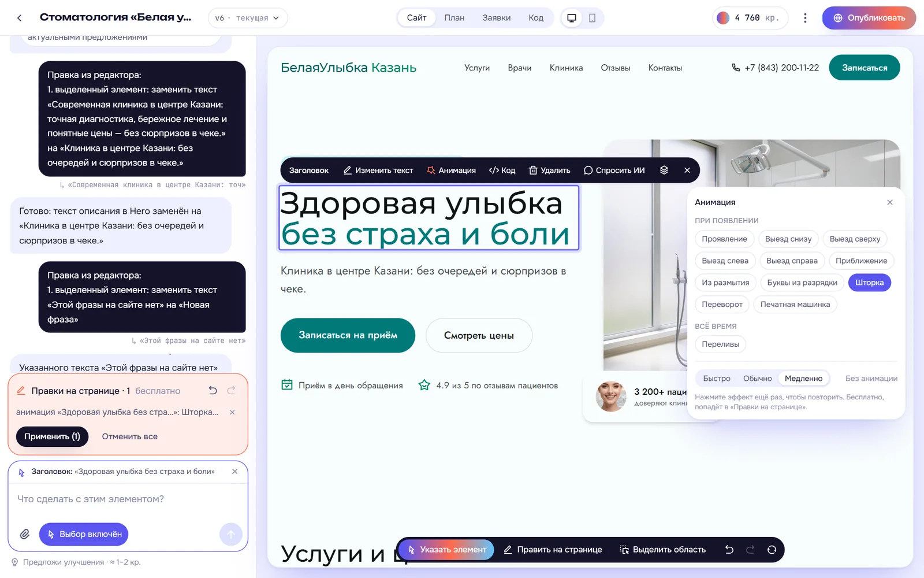Toggle the Выбор включён button
This screenshot has width=924, height=578.
[84, 534]
